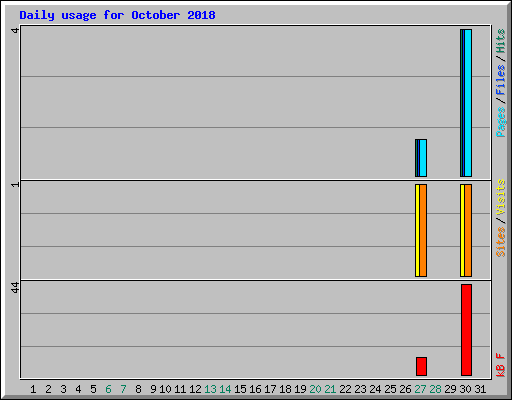Click day label '27' on the x-axis

click(420, 389)
